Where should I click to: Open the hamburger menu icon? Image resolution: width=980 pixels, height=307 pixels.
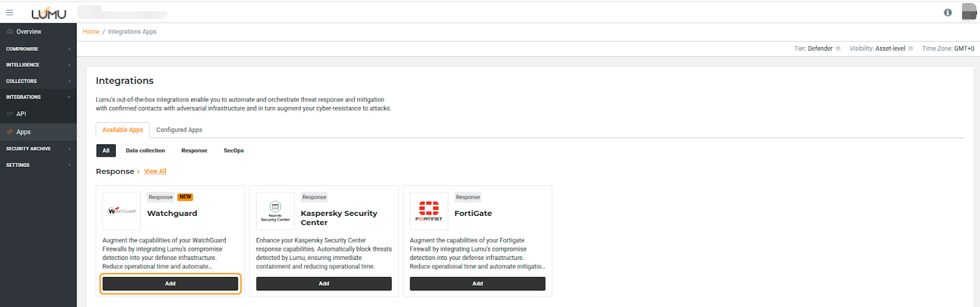(x=9, y=12)
